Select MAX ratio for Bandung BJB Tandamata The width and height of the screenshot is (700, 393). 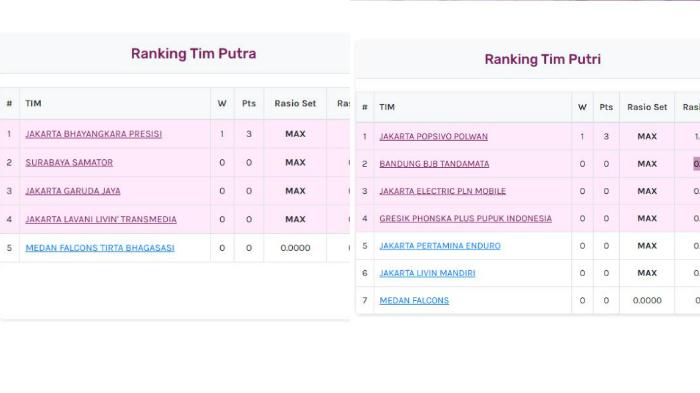(x=647, y=164)
